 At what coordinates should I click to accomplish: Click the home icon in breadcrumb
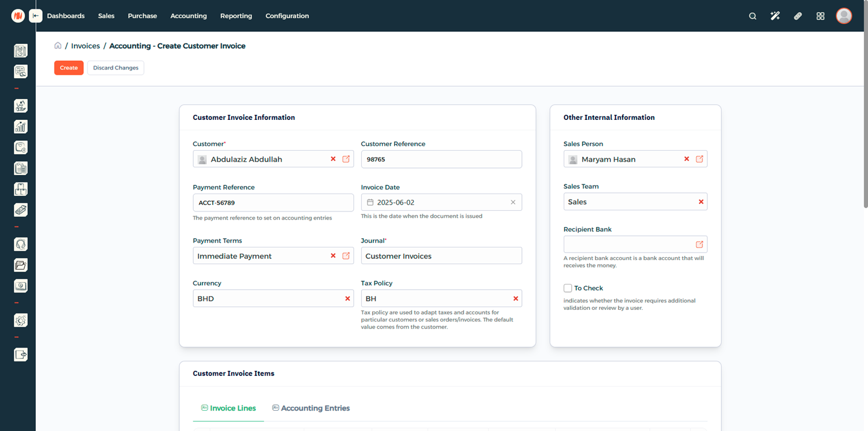[x=58, y=46]
